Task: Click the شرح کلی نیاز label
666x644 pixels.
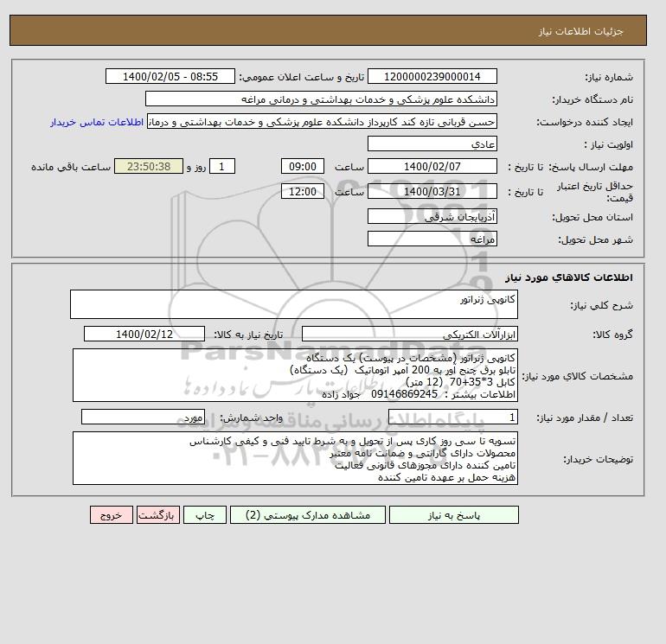Action: tap(601, 305)
